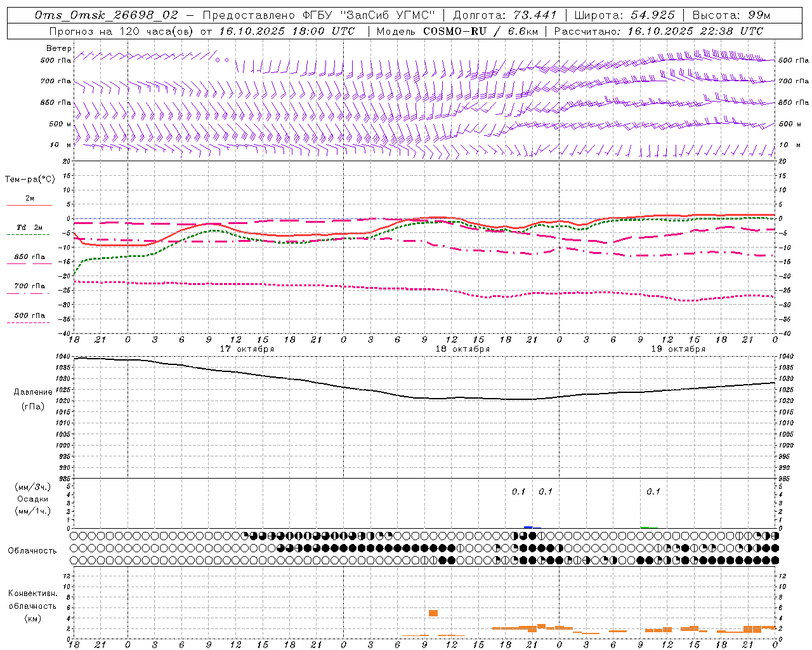This screenshot has width=812, height=650.
Task: Click the Высота: 99м header value
Action: click(731, 15)
